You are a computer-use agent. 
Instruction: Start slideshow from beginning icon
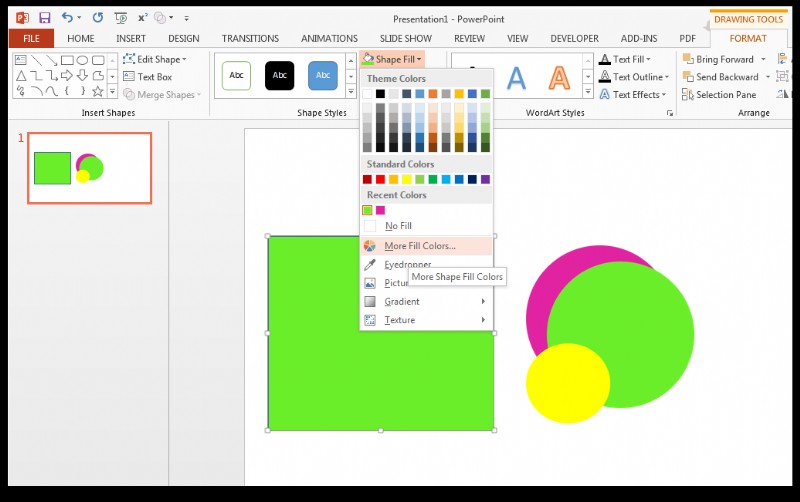pyautogui.click(x=121, y=18)
